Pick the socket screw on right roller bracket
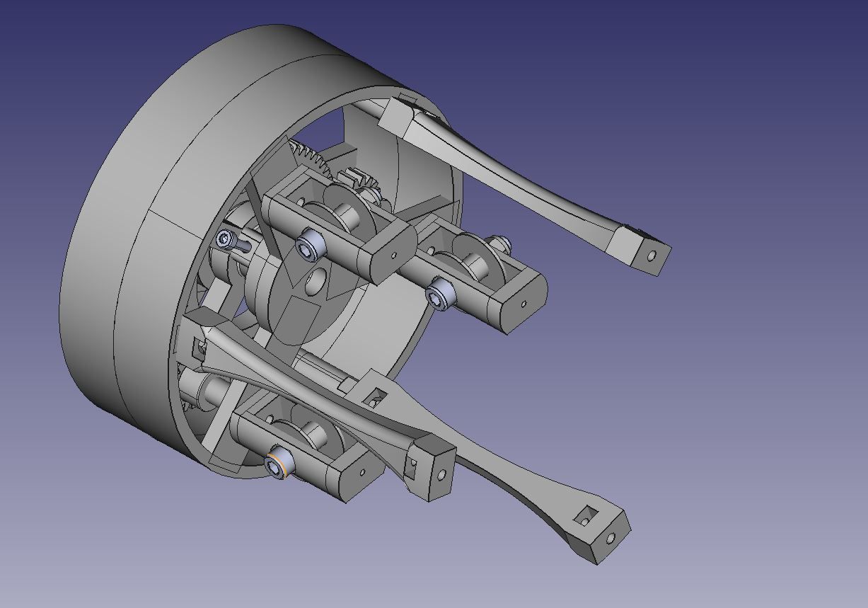868x608 pixels. tap(440, 292)
